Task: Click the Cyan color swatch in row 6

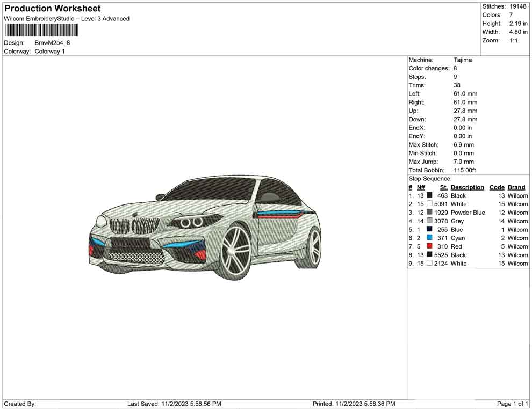Action: (x=429, y=238)
